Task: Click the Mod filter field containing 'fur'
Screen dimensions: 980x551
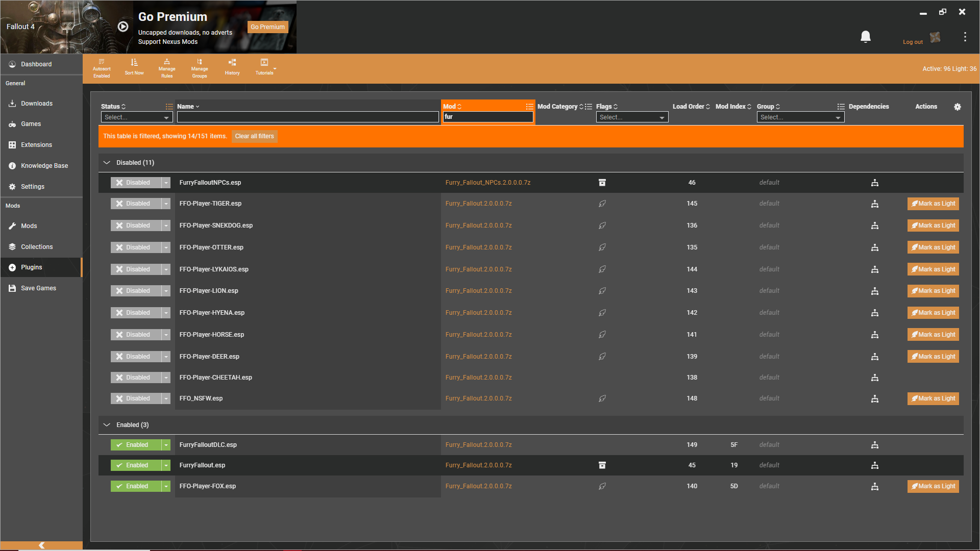Action: point(488,117)
